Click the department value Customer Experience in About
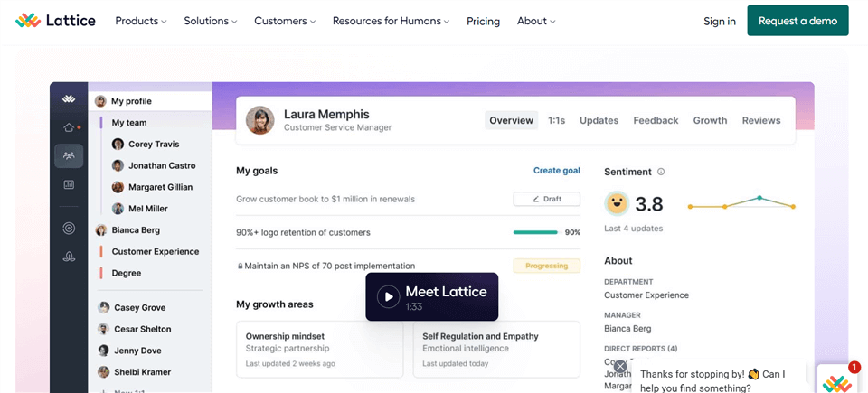The image size is (868, 393). [646, 295]
